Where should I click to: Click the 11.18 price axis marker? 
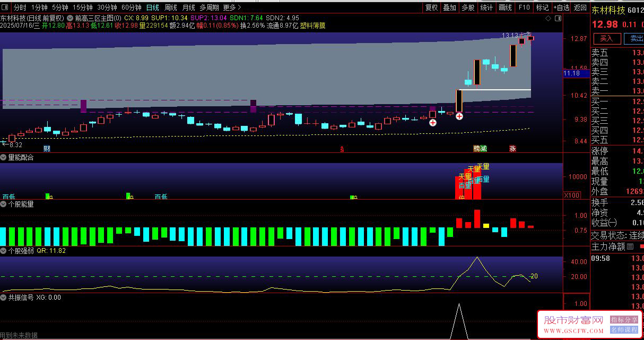coord(576,73)
